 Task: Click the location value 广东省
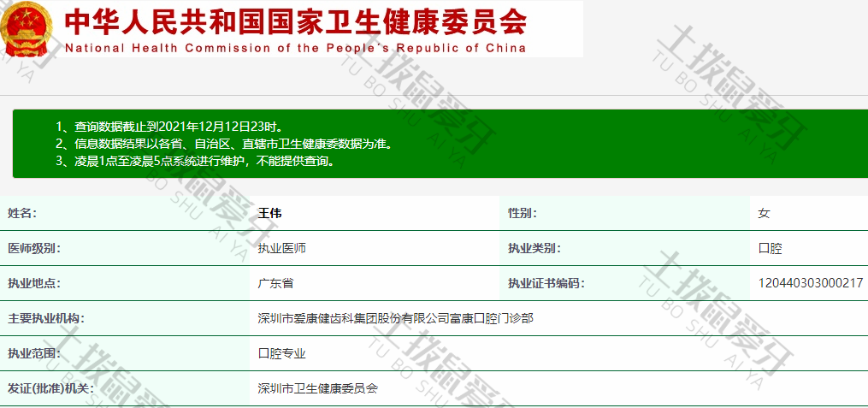point(275,283)
